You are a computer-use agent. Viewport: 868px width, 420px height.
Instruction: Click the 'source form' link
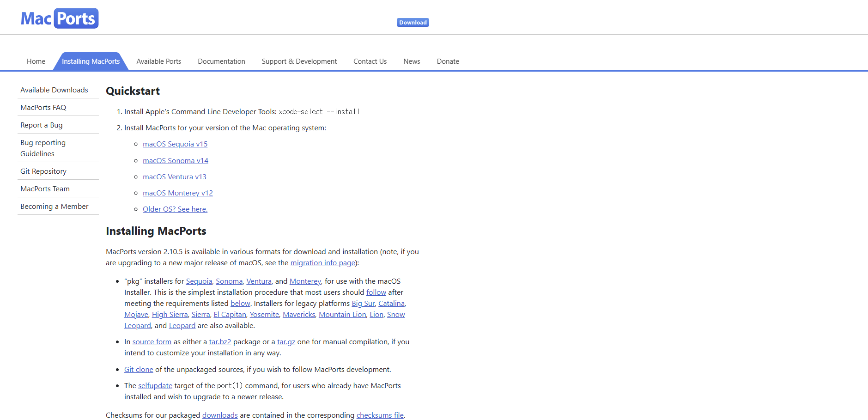152,342
